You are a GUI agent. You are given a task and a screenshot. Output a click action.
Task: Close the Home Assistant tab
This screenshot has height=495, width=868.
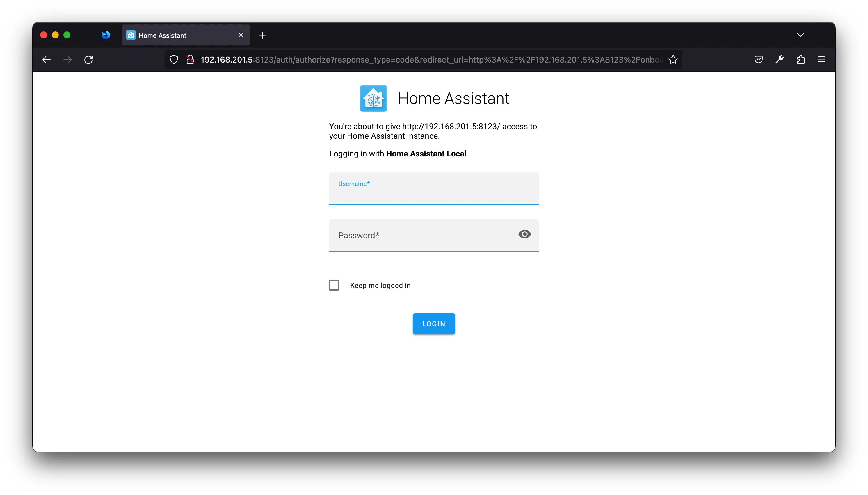[x=241, y=35]
